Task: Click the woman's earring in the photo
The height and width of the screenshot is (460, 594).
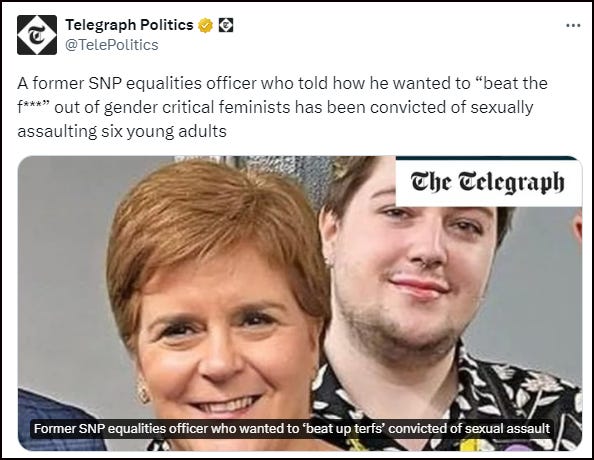Action: click(x=143, y=392)
